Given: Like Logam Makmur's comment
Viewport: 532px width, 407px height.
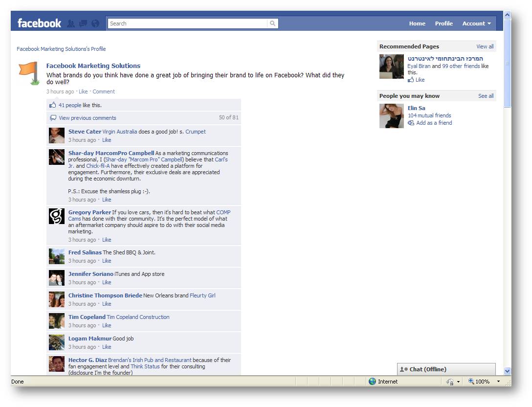Looking at the screenshot, I should click(x=107, y=347).
